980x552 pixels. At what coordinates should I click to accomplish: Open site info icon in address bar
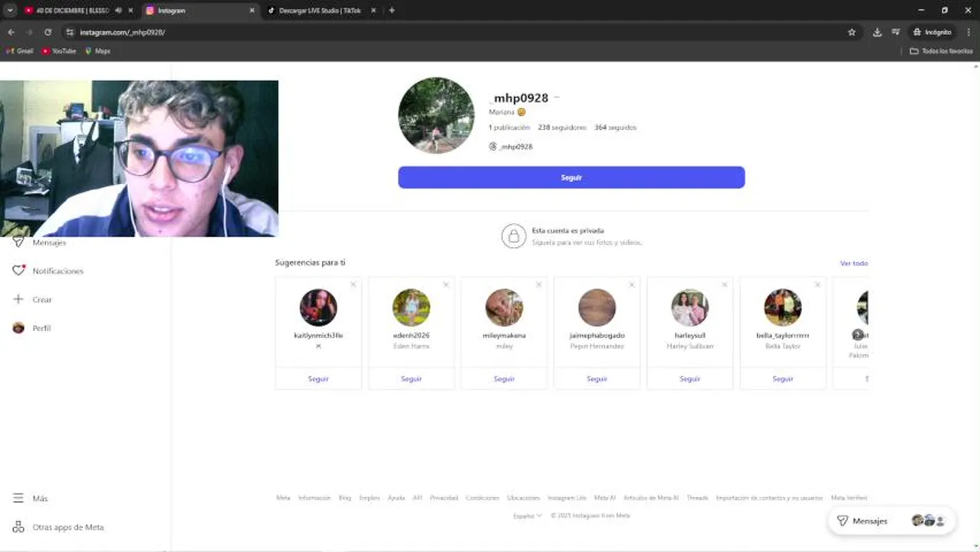tap(70, 32)
